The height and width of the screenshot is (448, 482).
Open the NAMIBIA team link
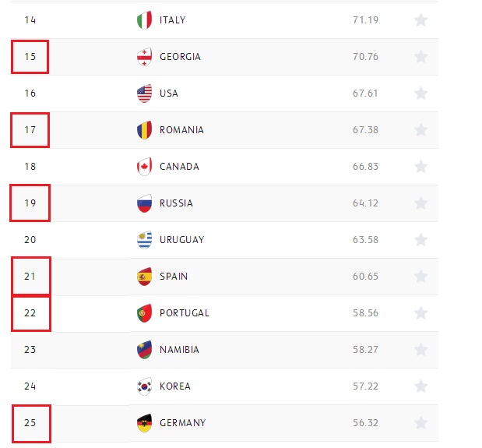point(179,350)
